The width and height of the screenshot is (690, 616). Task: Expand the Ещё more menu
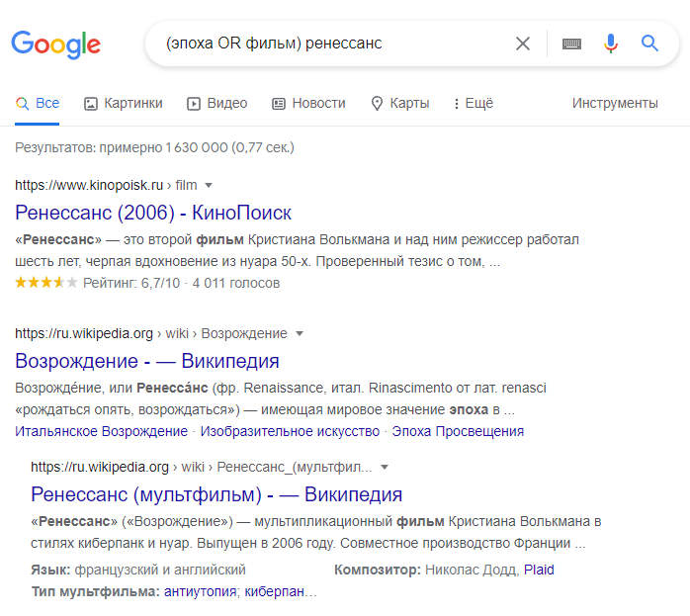tap(474, 104)
